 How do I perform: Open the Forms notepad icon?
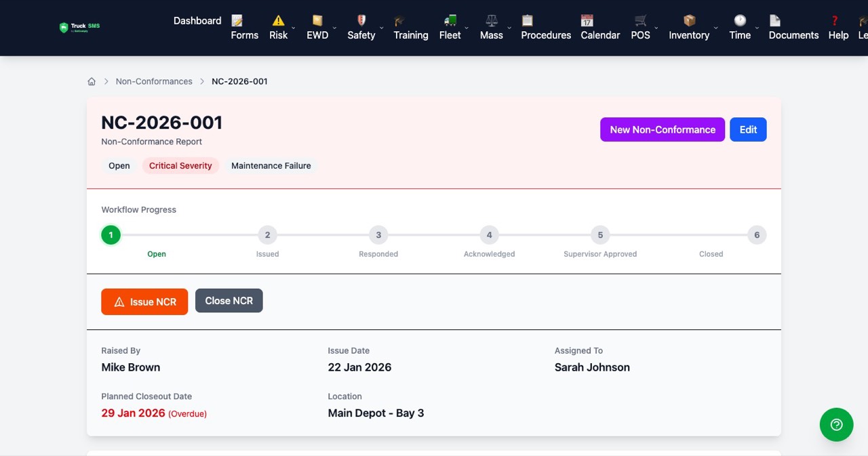click(x=237, y=20)
